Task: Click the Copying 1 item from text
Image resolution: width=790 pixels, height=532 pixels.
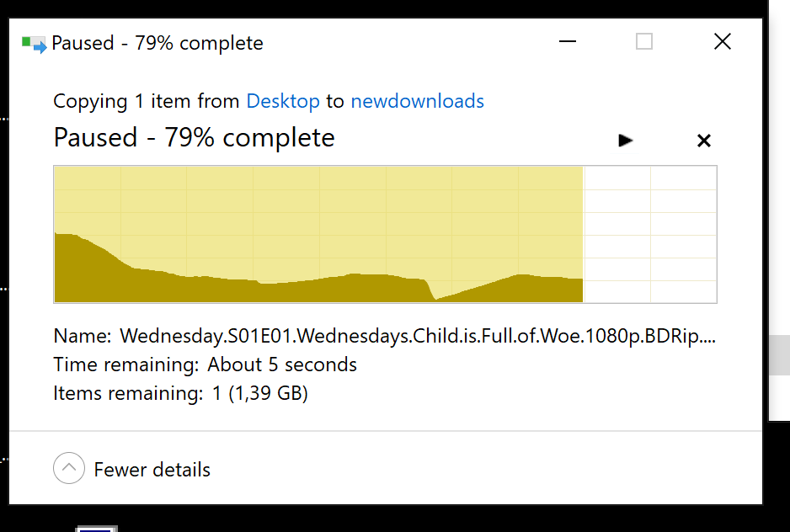Action: [x=146, y=101]
